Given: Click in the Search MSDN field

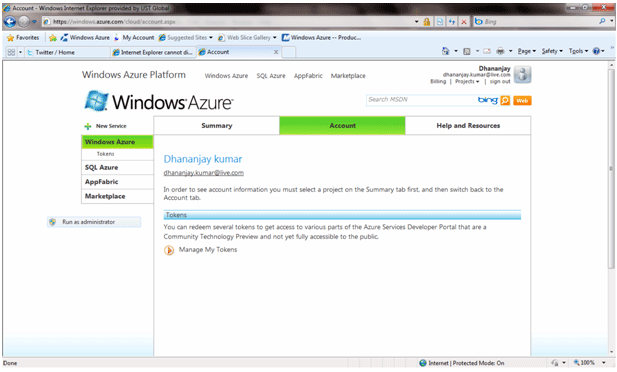Looking at the screenshot, I should pos(421,100).
